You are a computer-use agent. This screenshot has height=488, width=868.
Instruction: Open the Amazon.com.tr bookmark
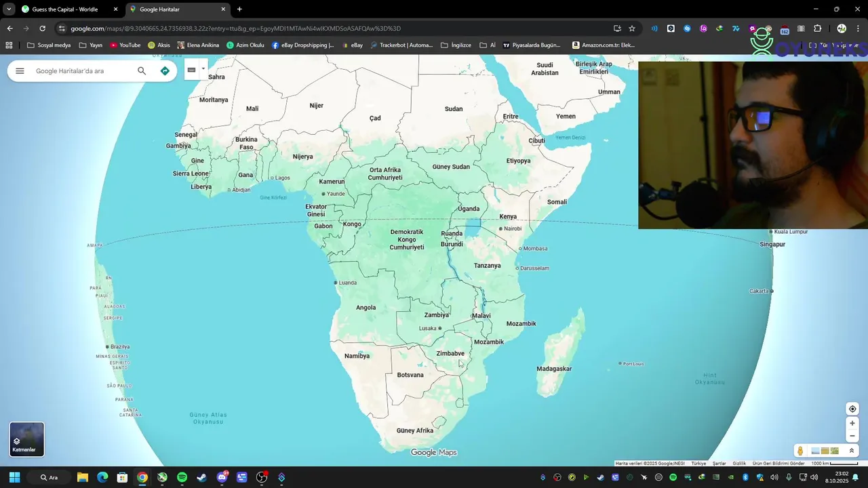604,45
